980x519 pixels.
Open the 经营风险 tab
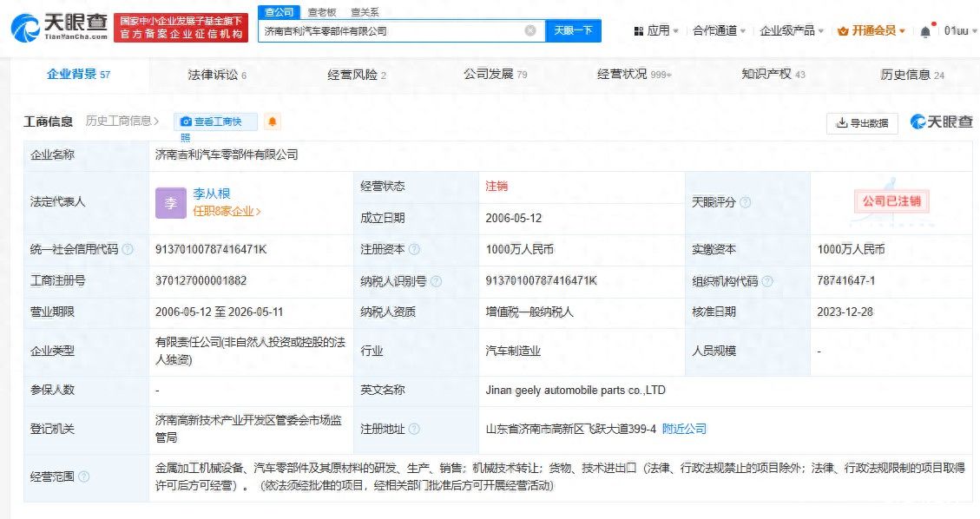356,75
